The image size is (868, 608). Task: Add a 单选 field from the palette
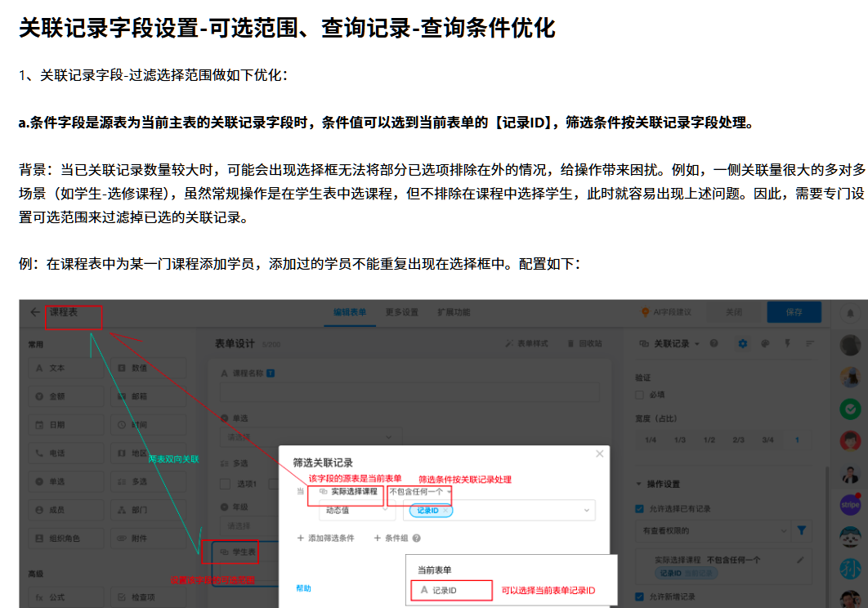66,482
